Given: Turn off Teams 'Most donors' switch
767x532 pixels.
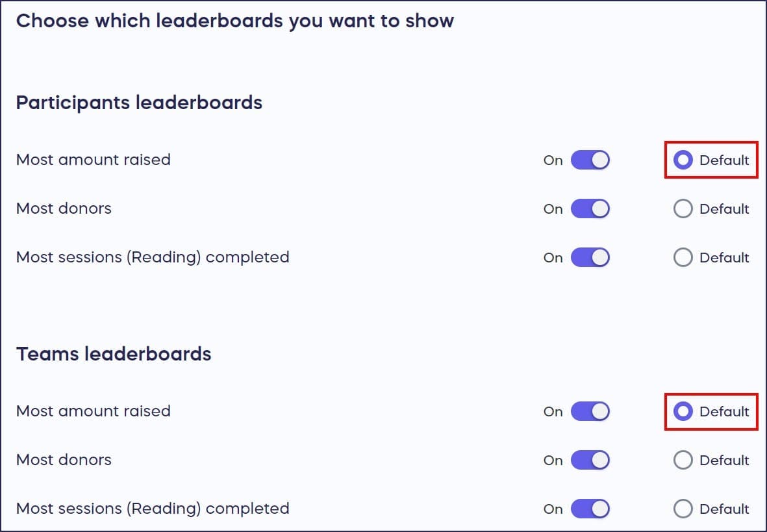Looking at the screenshot, I should (x=590, y=460).
